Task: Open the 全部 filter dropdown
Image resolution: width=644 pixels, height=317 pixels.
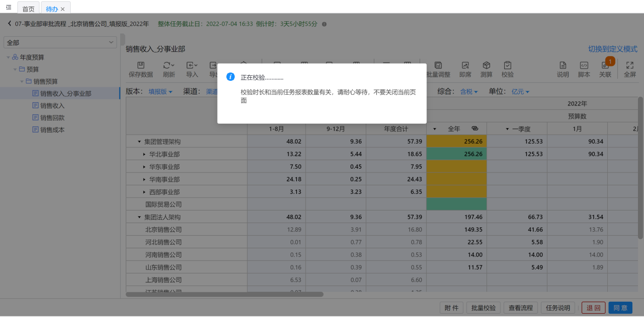Action: coord(60,42)
